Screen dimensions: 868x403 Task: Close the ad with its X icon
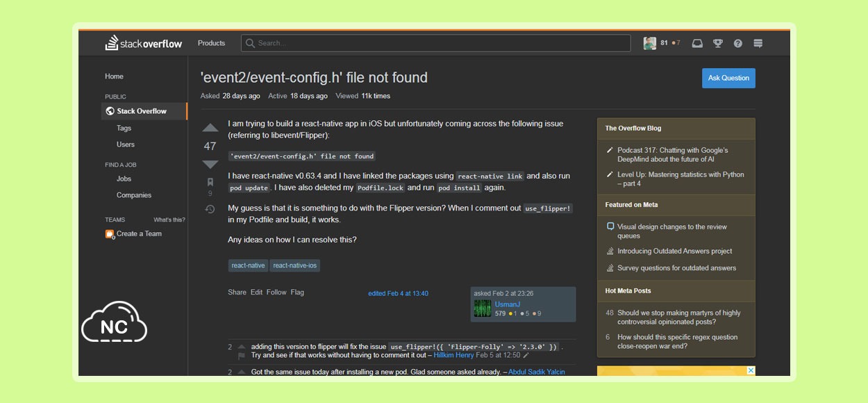coord(751,370)
